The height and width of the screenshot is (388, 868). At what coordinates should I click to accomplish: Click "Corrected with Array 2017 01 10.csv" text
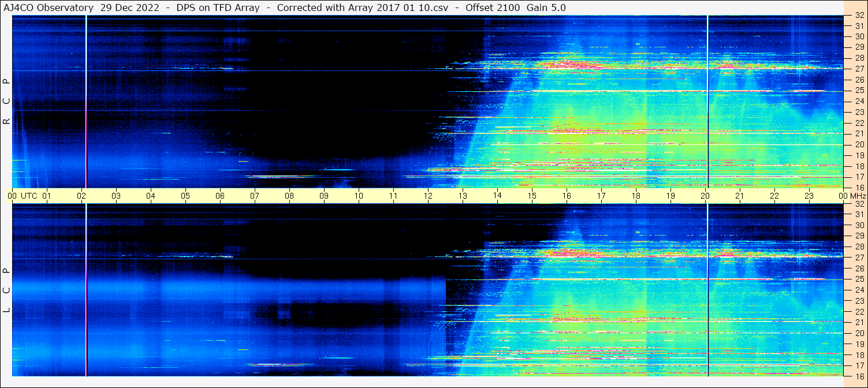pos(362,8)
